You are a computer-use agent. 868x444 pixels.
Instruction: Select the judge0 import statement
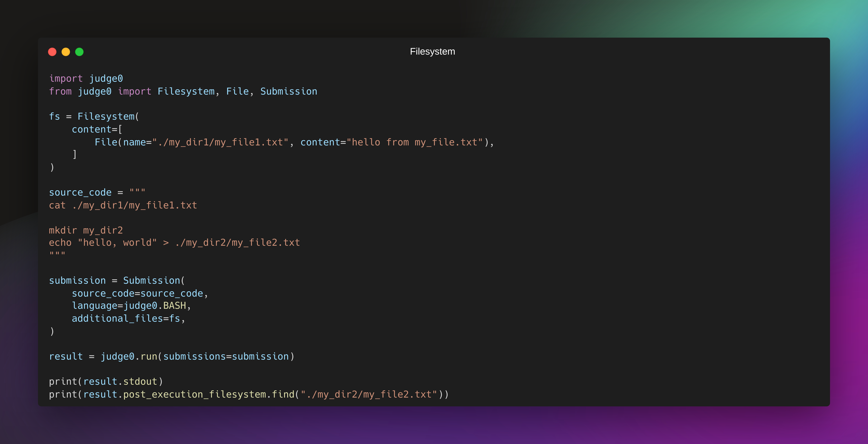pos(86,78)
